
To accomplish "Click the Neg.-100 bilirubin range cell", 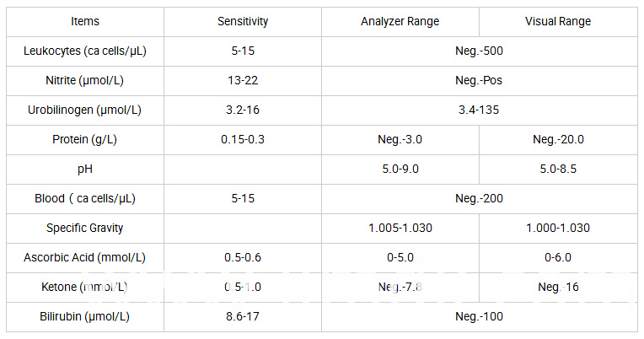I will (480, 317).
